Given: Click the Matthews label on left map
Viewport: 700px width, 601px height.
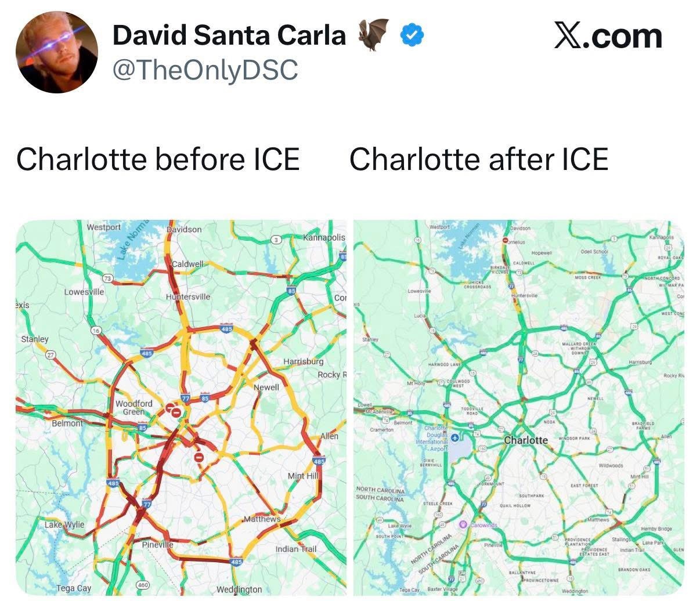Looking at the screenshot, I should (262, 519).
